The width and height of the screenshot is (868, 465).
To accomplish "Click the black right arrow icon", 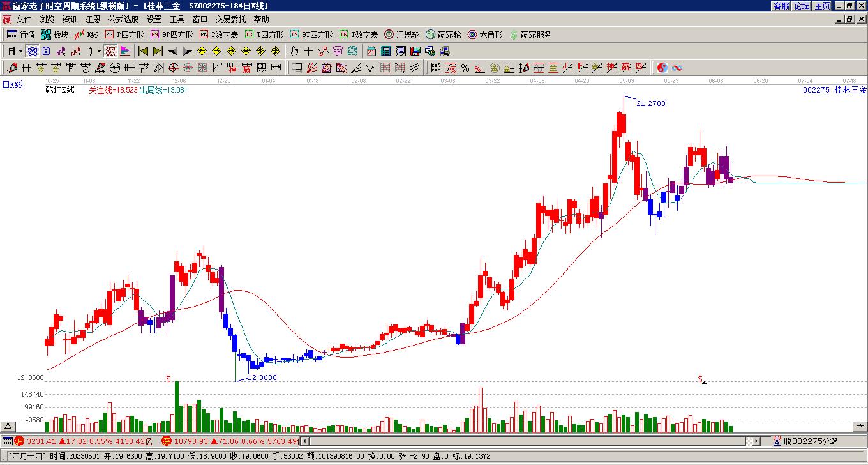I will click(x=188, y=51).
